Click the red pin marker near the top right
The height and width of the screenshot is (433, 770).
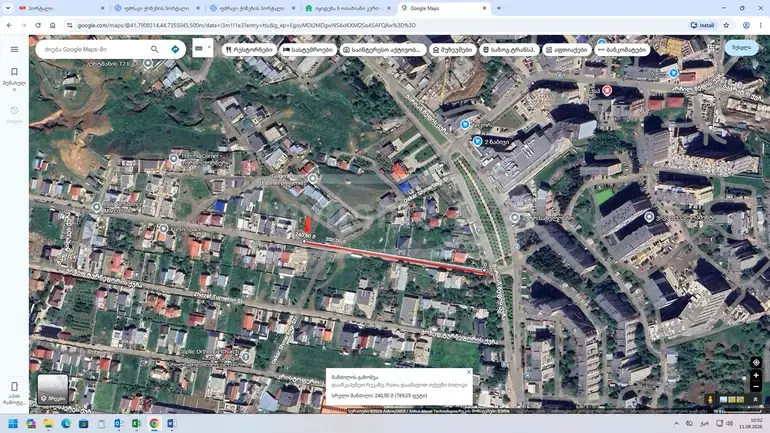tap(607, 90)
